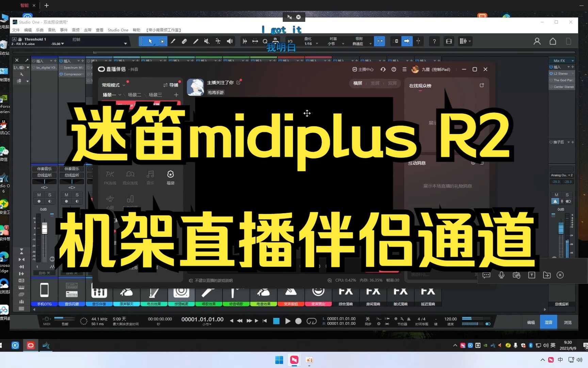Click the text T icon in floating toolbar
The width and height of the screenshot is (588, 368).
[532, 275]
